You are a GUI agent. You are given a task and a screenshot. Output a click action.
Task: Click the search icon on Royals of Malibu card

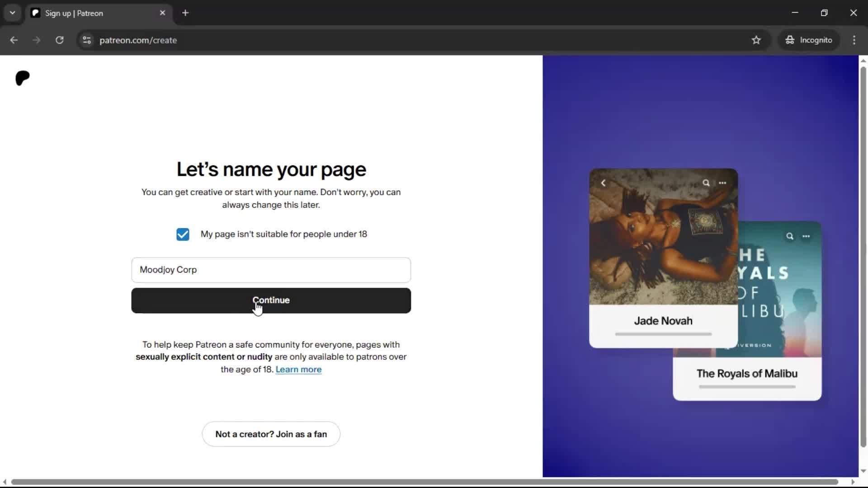pyautogui.click(x=789, y=236)
